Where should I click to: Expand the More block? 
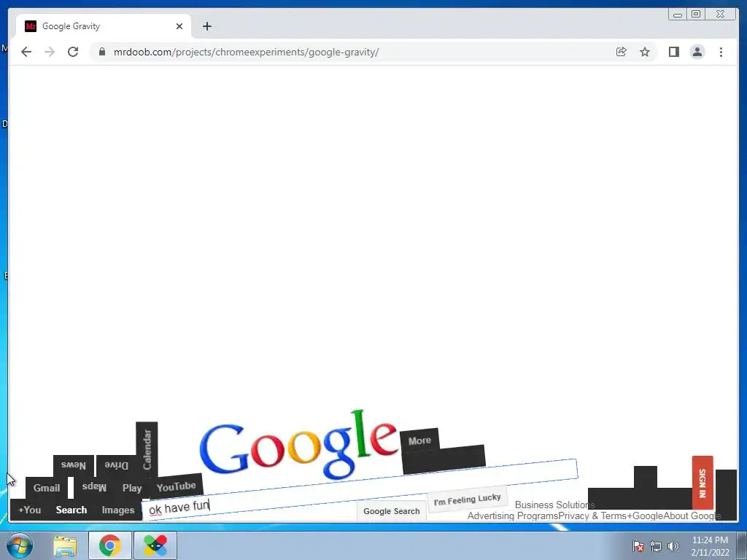[419, 441]
